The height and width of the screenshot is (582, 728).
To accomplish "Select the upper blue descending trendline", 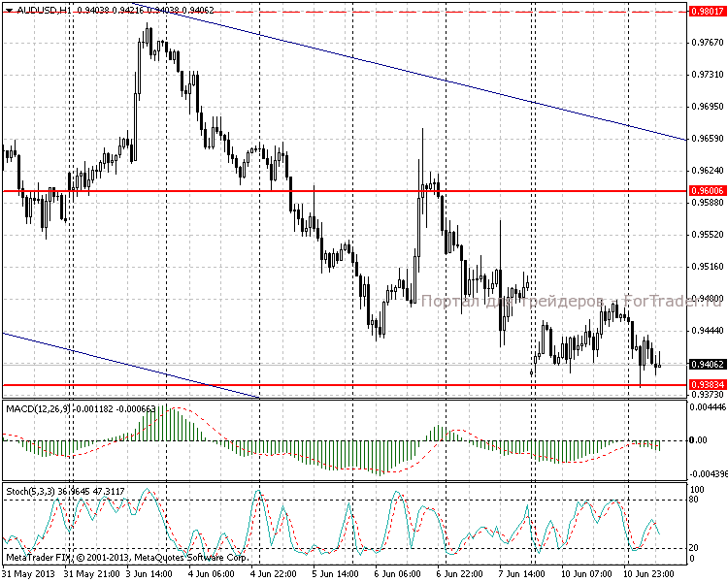I will [409, 72].
